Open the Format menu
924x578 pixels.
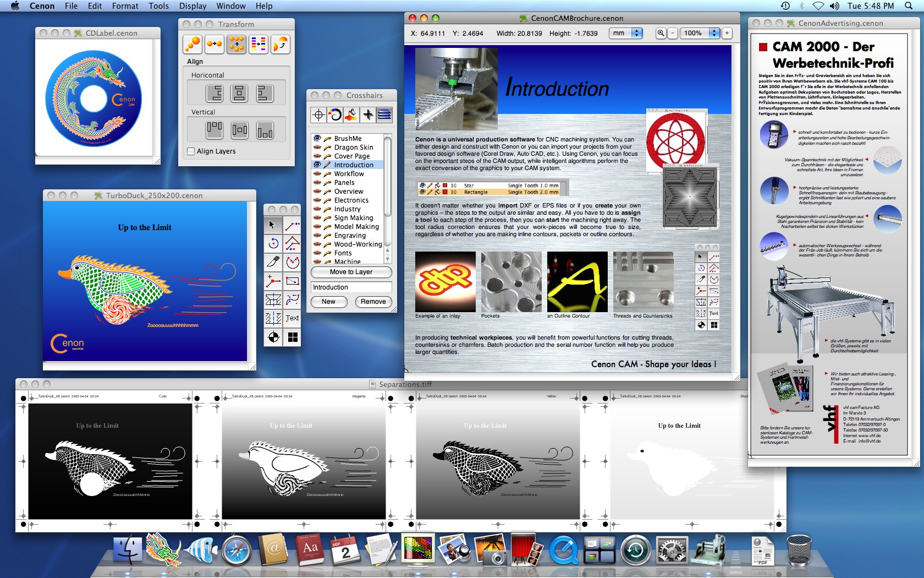coord(125,6)
